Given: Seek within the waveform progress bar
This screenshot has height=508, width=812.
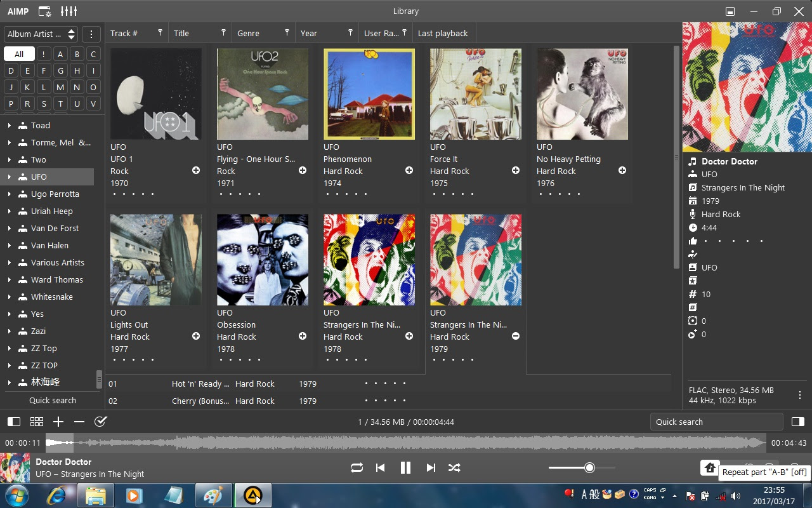Looking at the screenshot, I should pyautogui.click(x=406, y=443).
